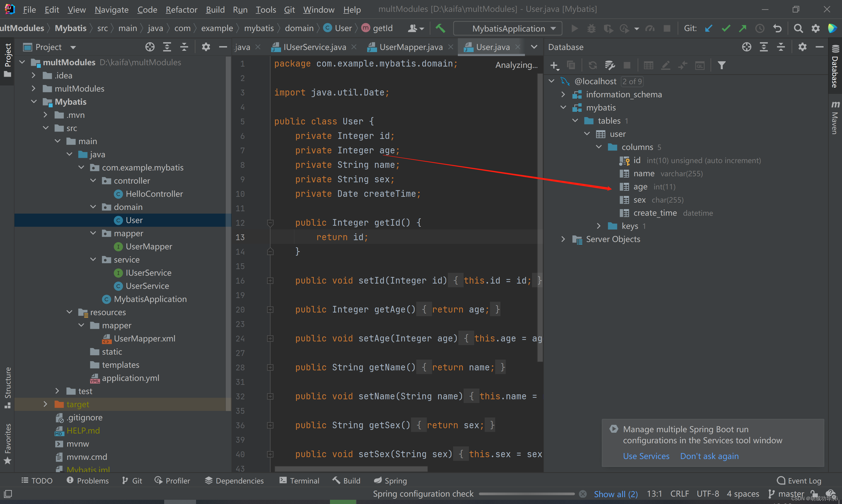Toggle the Structure tool window stripe
The height and width of the screenshot is (504, 842).
point(7,388)
